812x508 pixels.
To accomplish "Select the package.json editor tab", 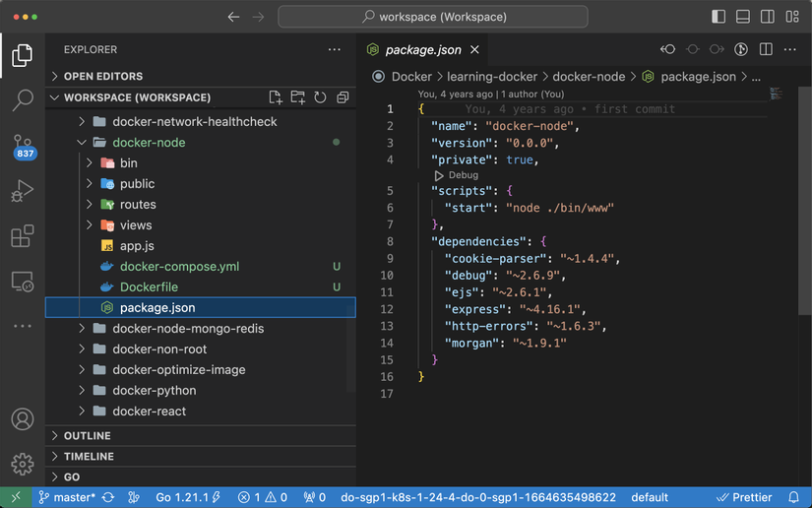I will tap(423, 49).
